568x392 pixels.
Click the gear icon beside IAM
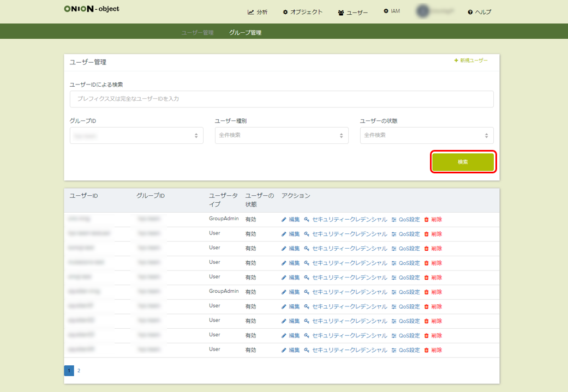(x=386, y=11)
